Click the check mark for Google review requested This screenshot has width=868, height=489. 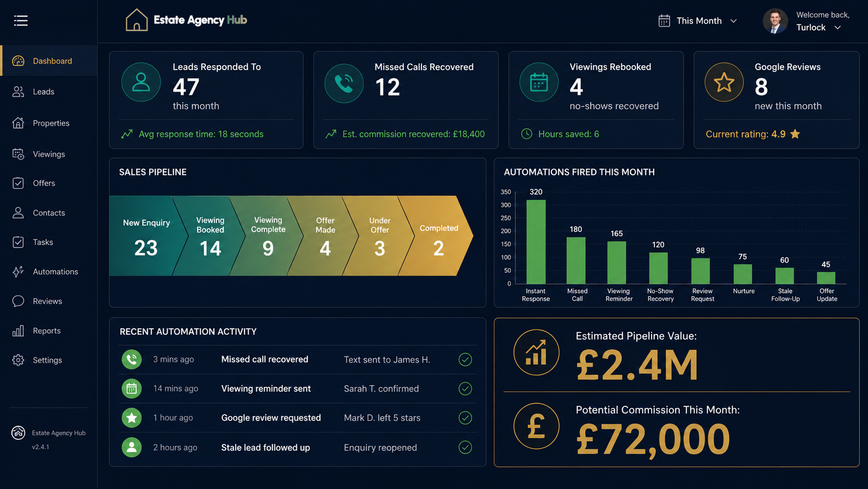pos(465,418)
